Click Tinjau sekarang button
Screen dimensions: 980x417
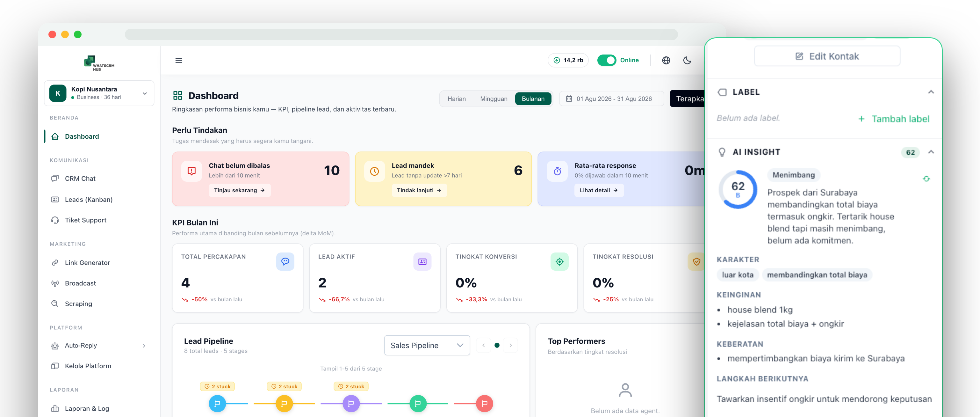(239, 190)
